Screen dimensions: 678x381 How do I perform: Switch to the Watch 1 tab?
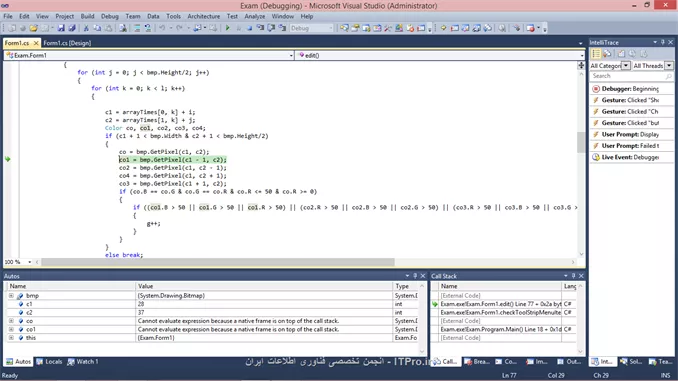click(x=83, y=362)
